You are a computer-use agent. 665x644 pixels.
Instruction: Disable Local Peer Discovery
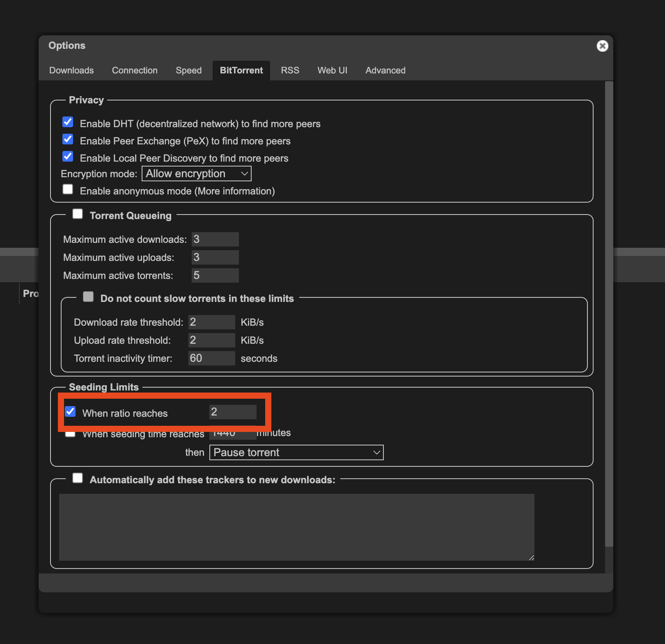pyautogui.click(x=68, y=156)
